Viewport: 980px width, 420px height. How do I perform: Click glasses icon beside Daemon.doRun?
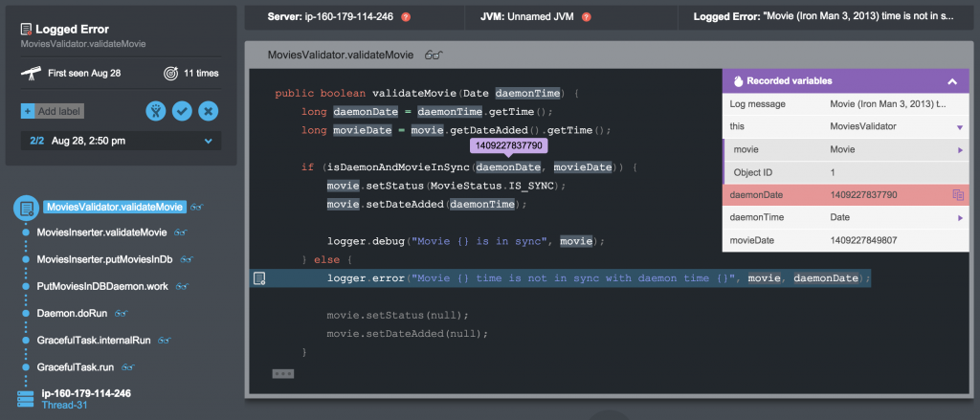[x=122, y=313]
